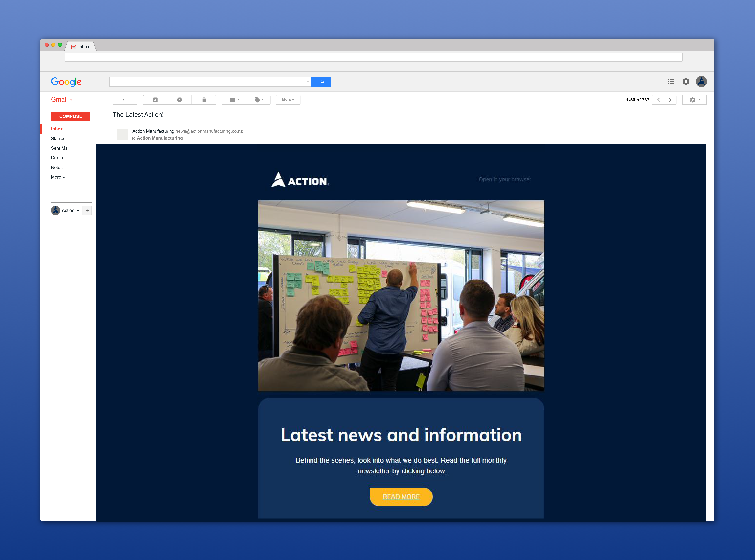The image size is (755, 560).
Task: Expand the Gmail product dropdown
Action: coord(62,100)
